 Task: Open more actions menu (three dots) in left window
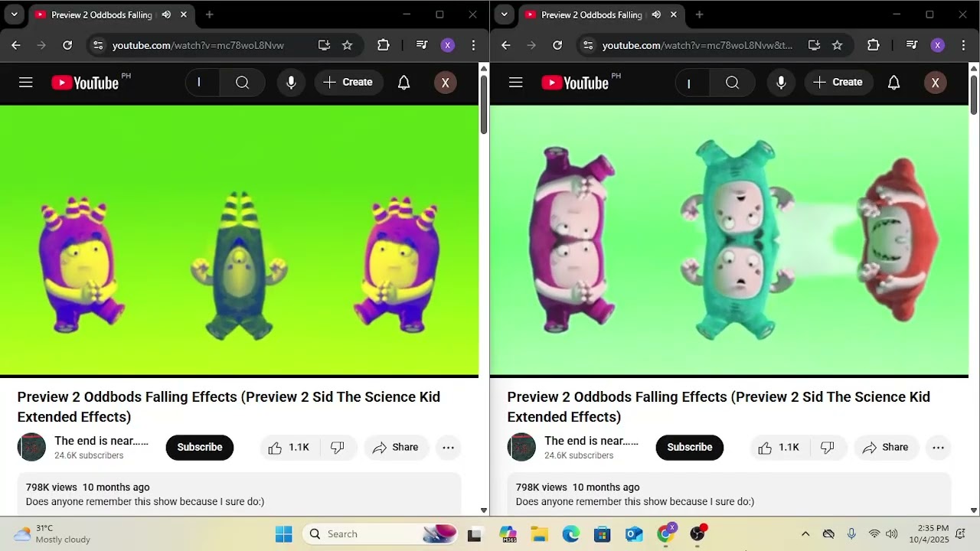pos(449,448)
